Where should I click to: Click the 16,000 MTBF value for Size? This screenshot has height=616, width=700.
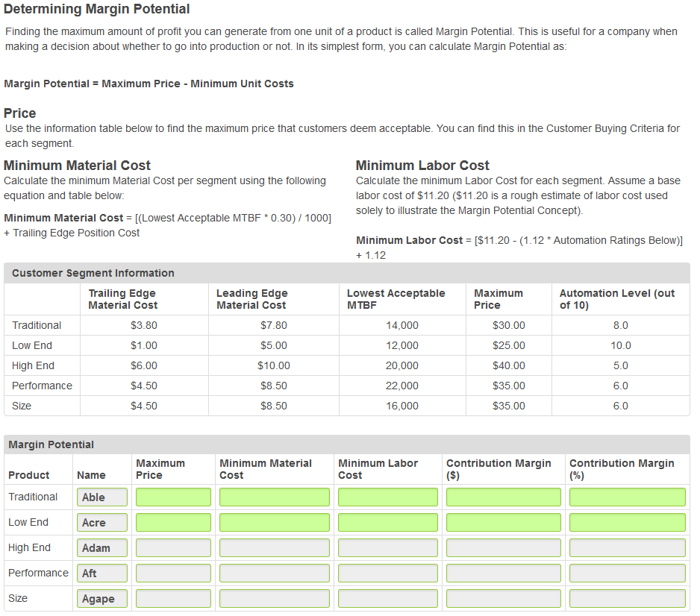tap(402, 406)
